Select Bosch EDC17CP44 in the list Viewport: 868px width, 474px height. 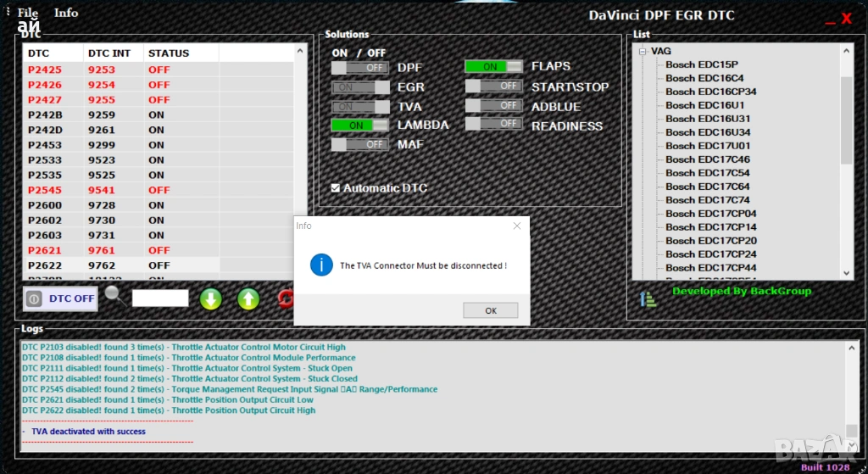point(711,268)
